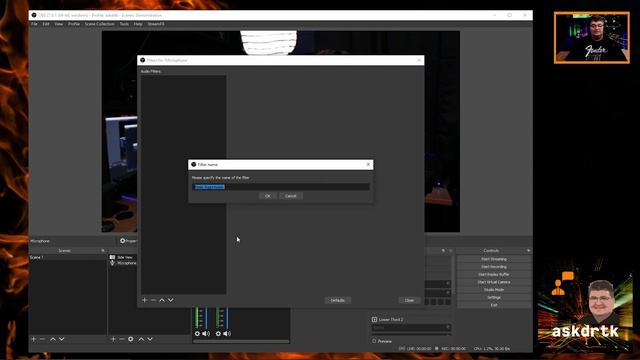Open the StreamFX menu
640x360 pixels.
(156, 24)
